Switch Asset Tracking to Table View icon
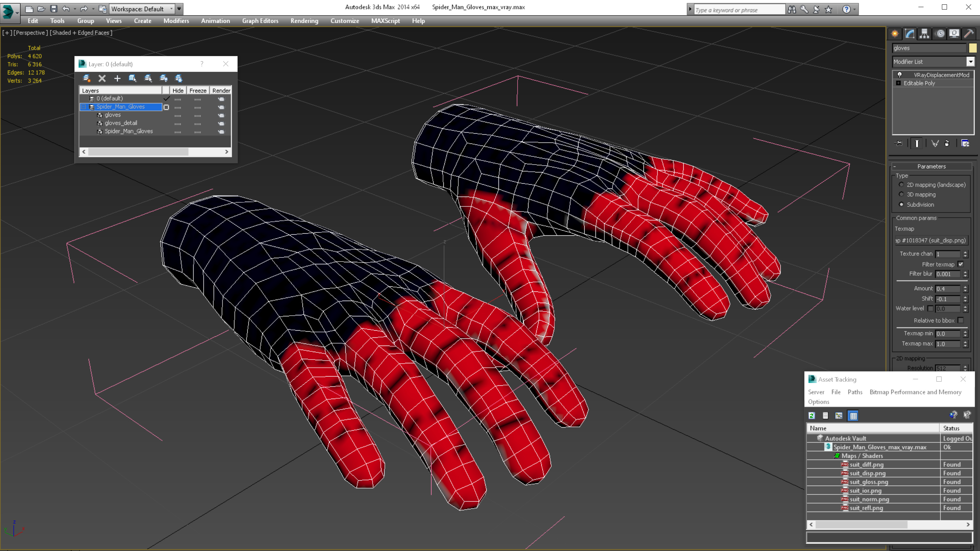The width and height of the screenshot is (980, 551). (853, 416)
